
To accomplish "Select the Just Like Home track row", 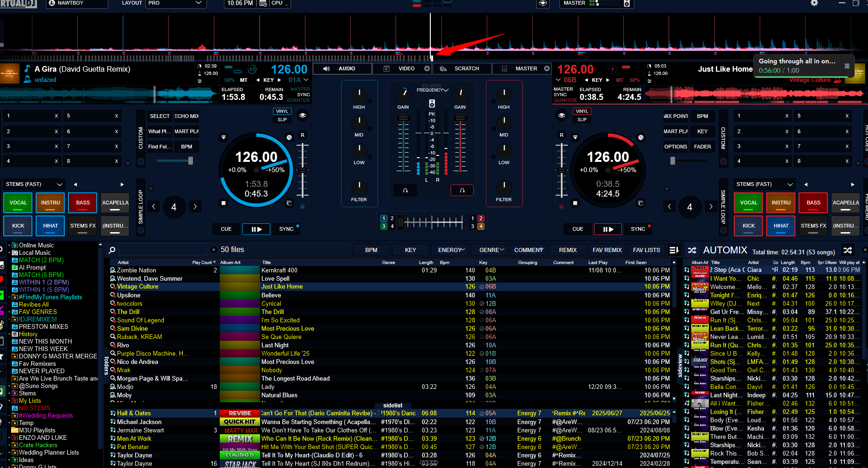I will point(282,287).
